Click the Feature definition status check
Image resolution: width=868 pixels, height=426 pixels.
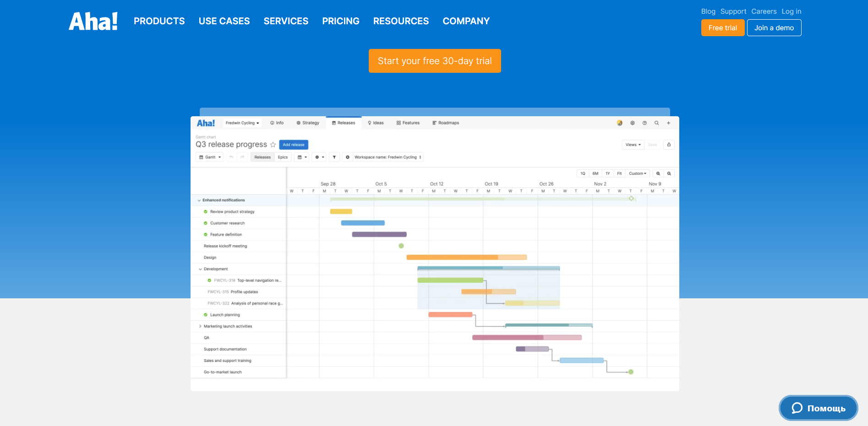206,235
